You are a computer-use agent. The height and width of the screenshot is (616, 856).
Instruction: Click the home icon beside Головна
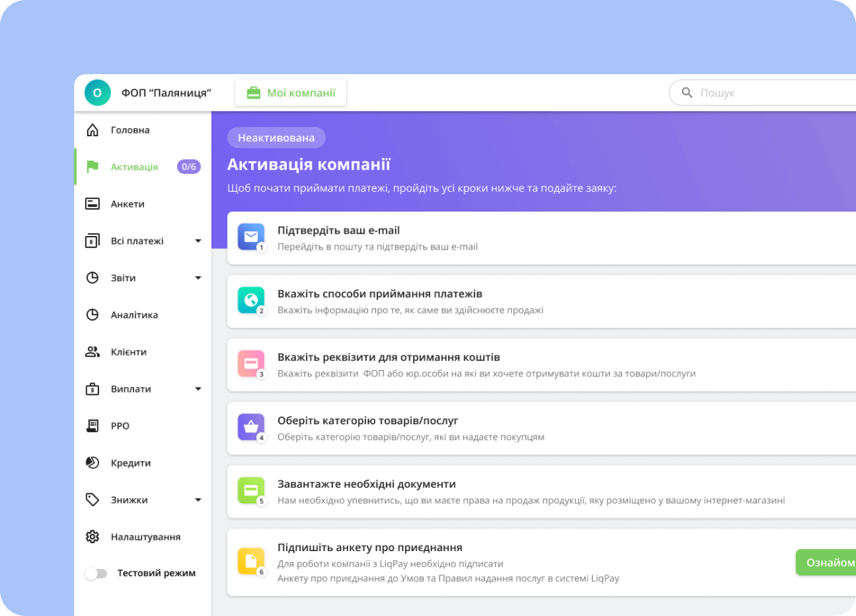tap(92, 130)
